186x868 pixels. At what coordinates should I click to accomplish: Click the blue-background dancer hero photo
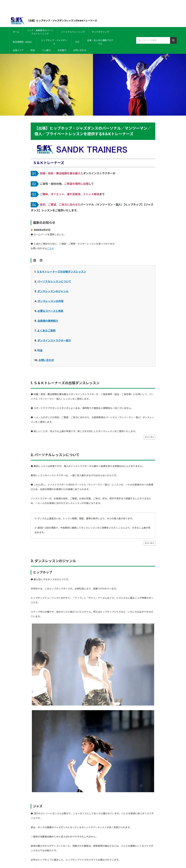(139, 85)
